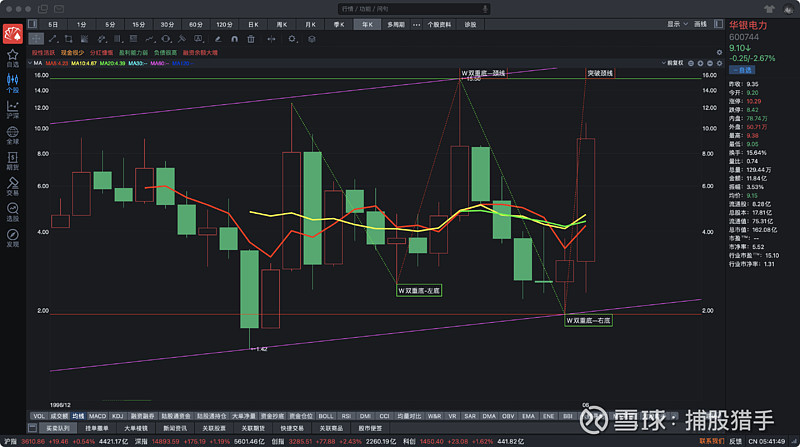The height and width of the screenshot is (447, 800).
Task: Open the 个股资料 stock info tab
Action: click(439, 24)
